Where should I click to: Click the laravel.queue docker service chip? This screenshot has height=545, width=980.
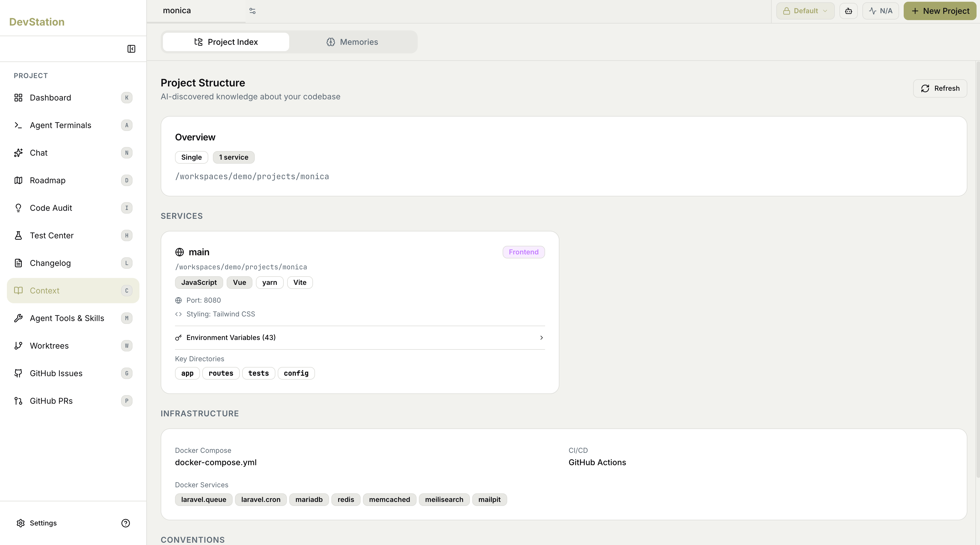coord(203,500)
